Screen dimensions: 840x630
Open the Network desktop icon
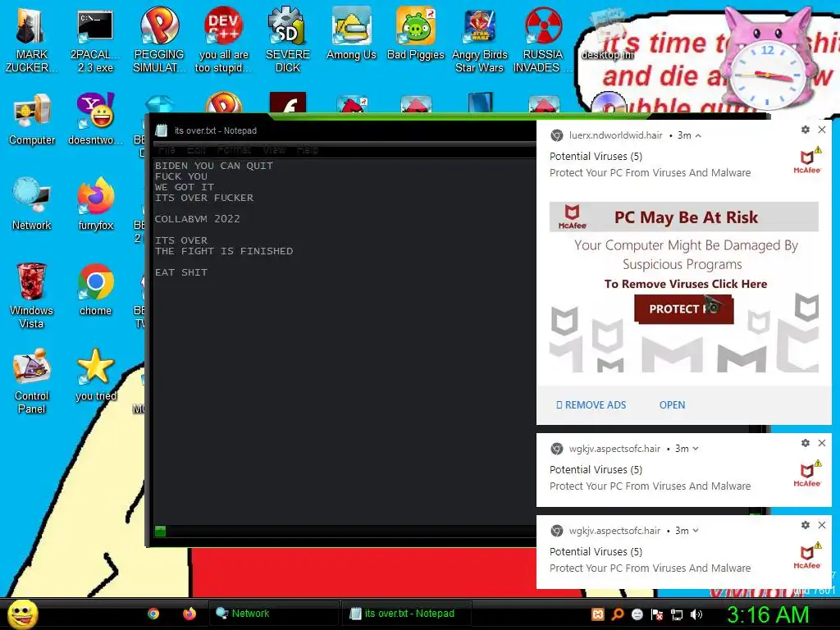[x=32, y=204]
